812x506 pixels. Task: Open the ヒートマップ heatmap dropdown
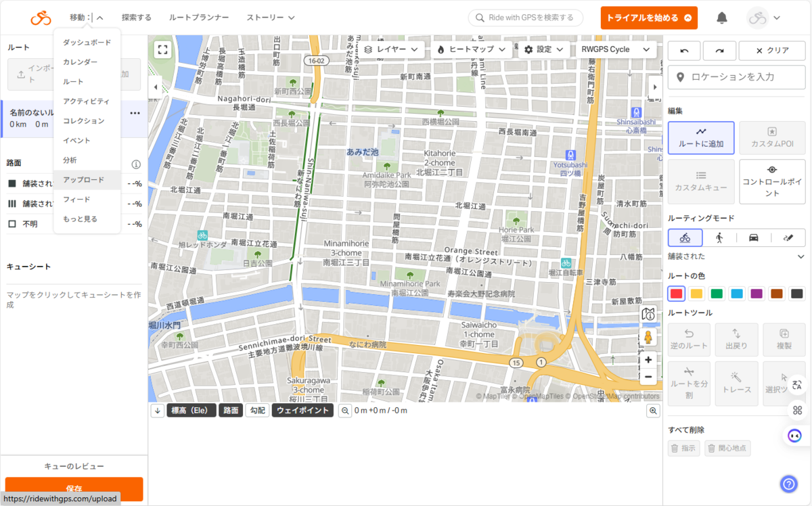coord(471,49)
